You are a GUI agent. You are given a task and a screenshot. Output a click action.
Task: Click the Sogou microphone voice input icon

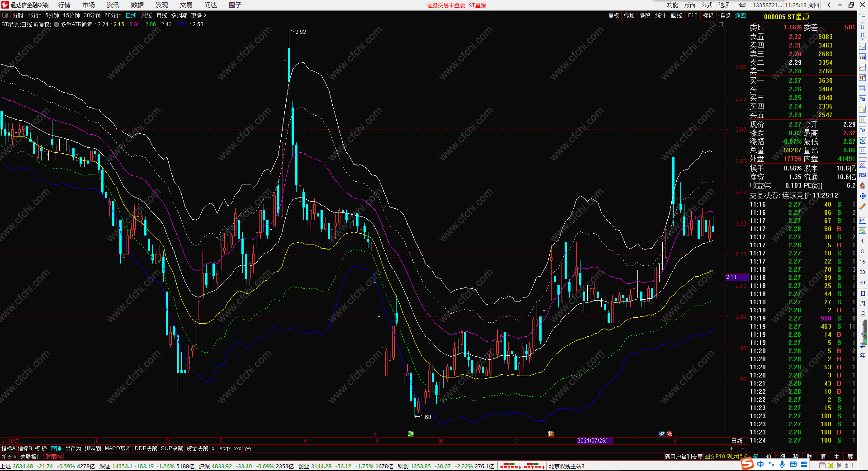tap(782, 465)
